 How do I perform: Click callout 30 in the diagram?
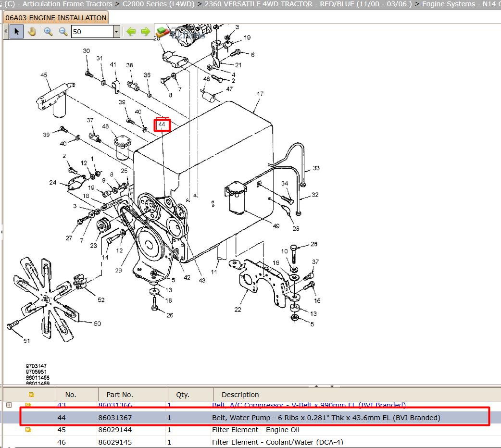tap(86, 51)
